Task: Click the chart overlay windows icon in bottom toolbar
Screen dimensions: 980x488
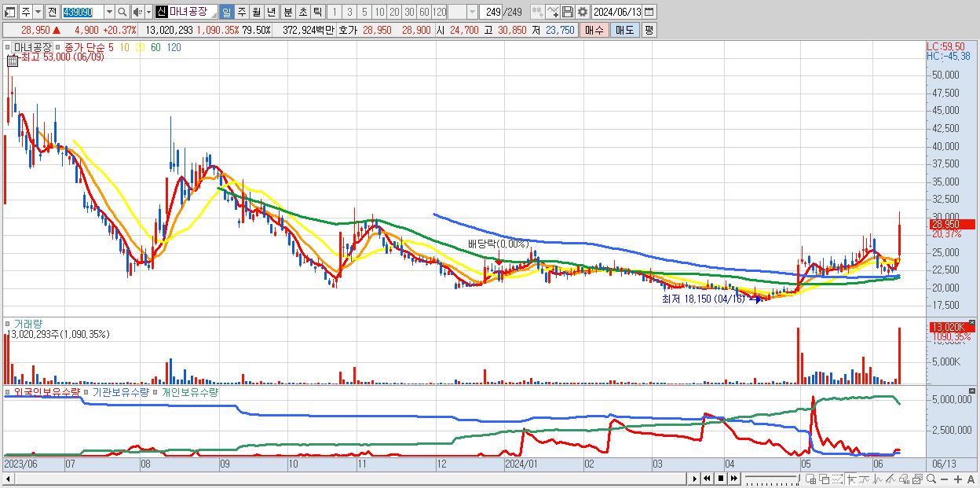Action: point(825,479)
